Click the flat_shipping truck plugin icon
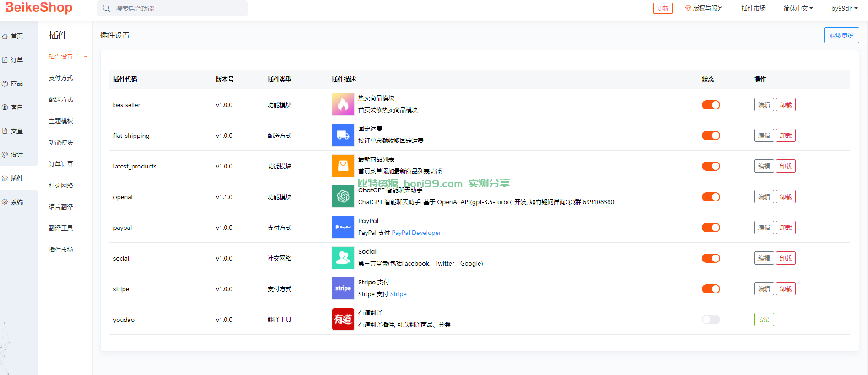 (x=343, y=135)
